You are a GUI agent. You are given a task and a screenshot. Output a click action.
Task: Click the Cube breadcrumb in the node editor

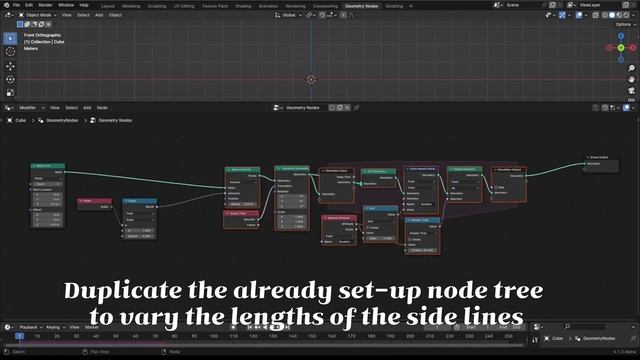16,120
